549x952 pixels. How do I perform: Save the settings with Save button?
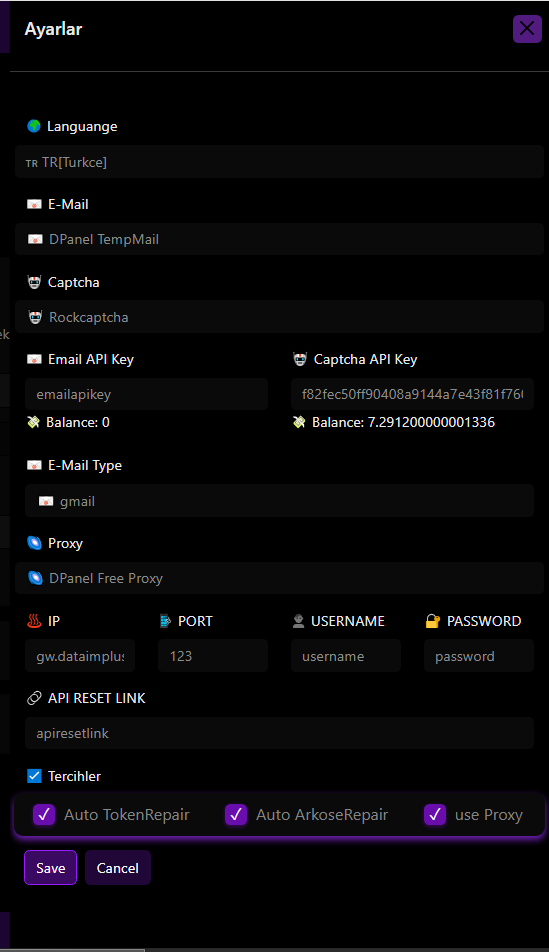click(x=50, y=868)
